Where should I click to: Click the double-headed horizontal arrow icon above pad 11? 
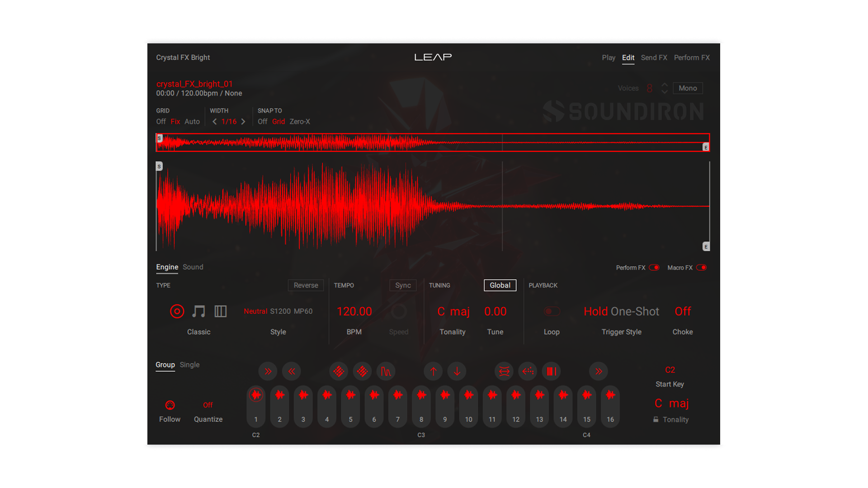click(x=504, y=371)
